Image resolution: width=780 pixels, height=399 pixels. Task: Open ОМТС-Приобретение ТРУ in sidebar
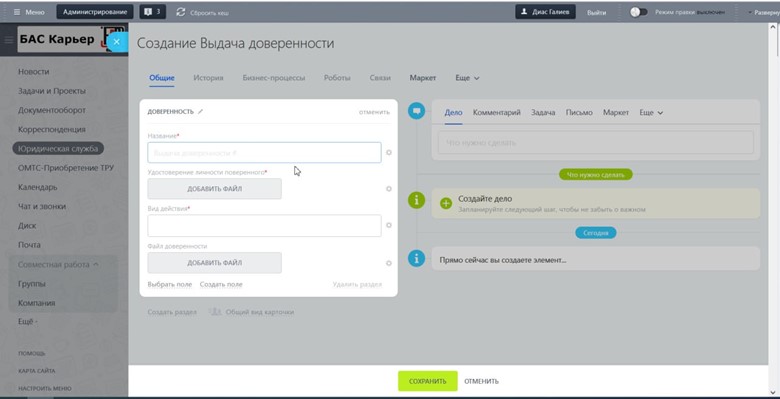[x=66, y=168]
